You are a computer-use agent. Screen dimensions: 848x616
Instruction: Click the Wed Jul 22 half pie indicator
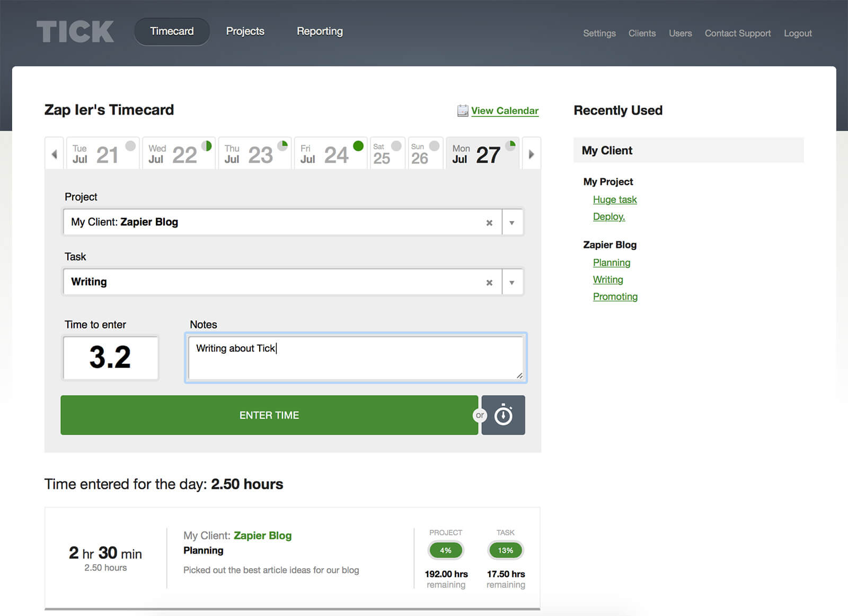point(207,146)
